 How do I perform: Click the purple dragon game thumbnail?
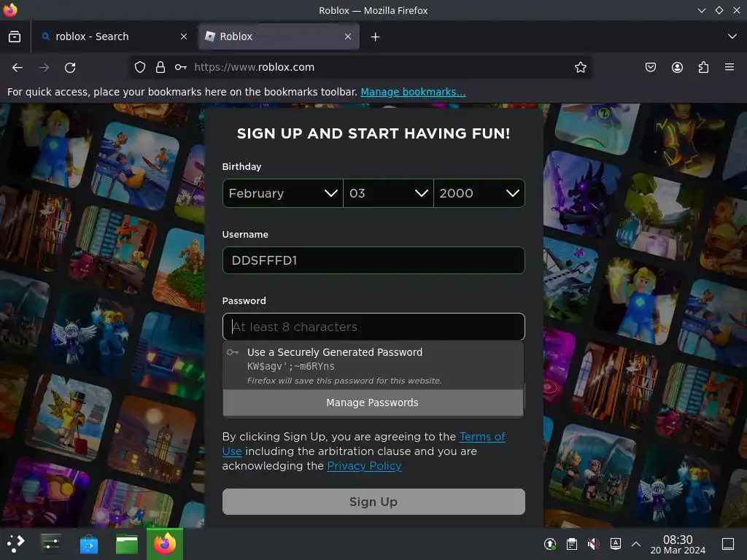[x=581, y=194]
